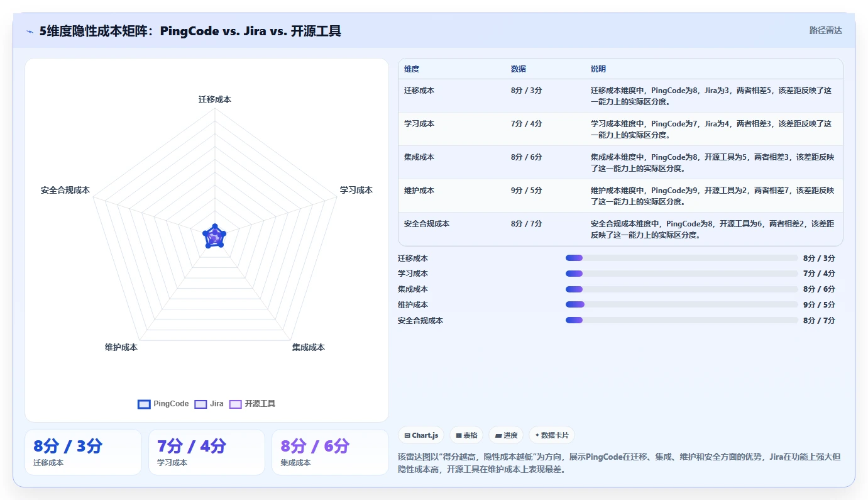The image size is (868, 500).
Task: Click the 9分 / 5分 value beside the progress bar
Action: [x=819, y=304]
